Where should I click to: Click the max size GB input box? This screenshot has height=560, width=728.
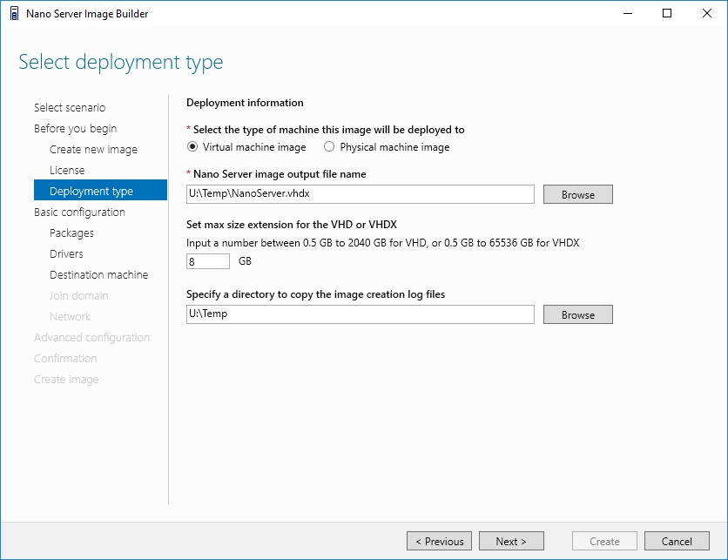[208, 261]
